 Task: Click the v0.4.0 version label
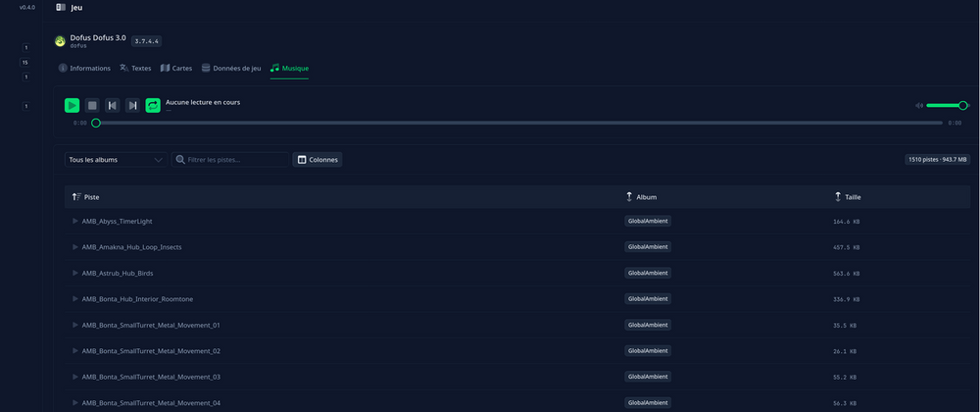coord(26,8)
